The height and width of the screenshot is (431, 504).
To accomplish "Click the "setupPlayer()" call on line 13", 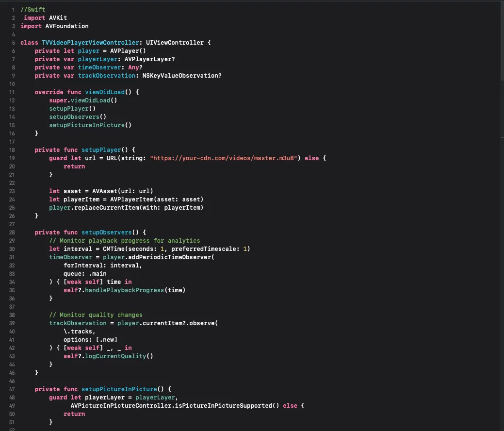I will coord(72,109).
